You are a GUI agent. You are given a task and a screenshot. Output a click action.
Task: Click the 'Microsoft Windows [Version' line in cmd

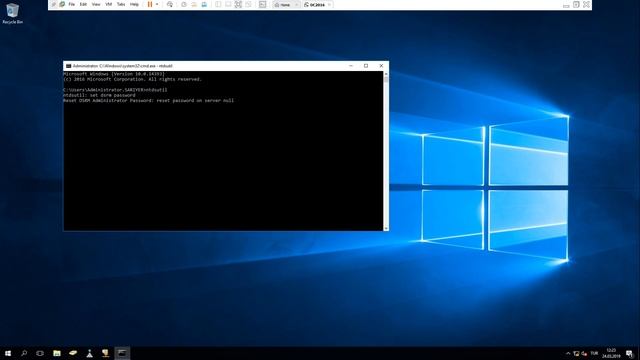tap(114, 74)
